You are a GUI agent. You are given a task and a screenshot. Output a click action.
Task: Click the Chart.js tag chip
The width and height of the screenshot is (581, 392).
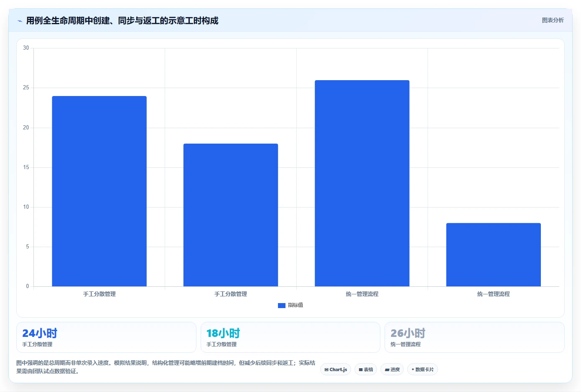[336, 369]
